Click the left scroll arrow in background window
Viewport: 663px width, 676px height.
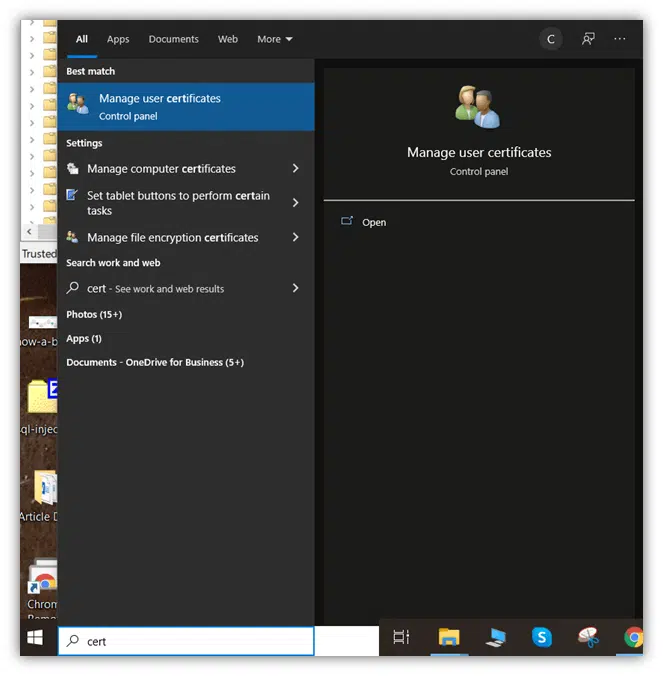coord(29,232)
